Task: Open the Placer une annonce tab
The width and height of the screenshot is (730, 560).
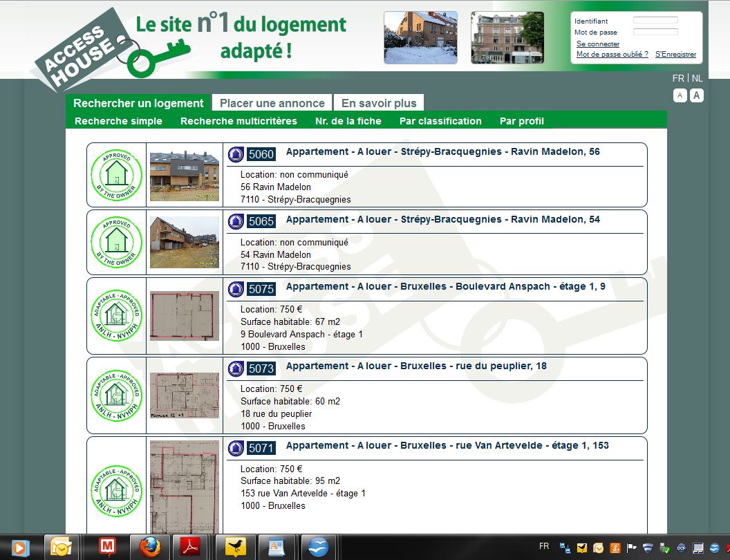Action: pos(272,103)
